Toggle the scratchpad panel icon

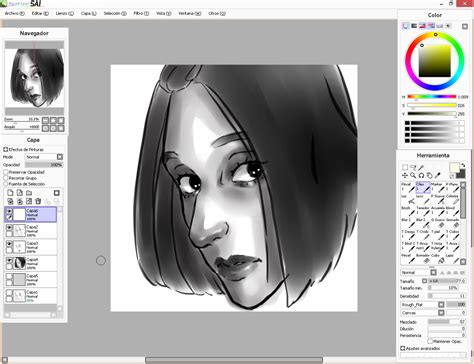click(x=448, y=26)
